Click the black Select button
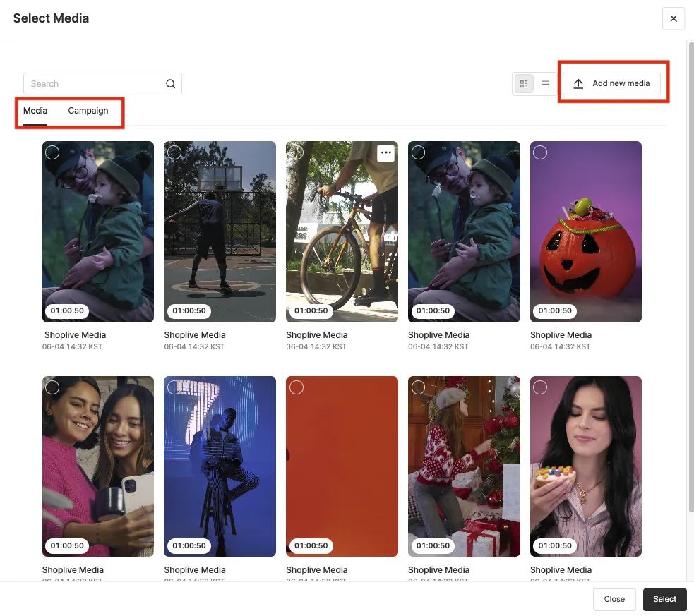 [664, 599]
